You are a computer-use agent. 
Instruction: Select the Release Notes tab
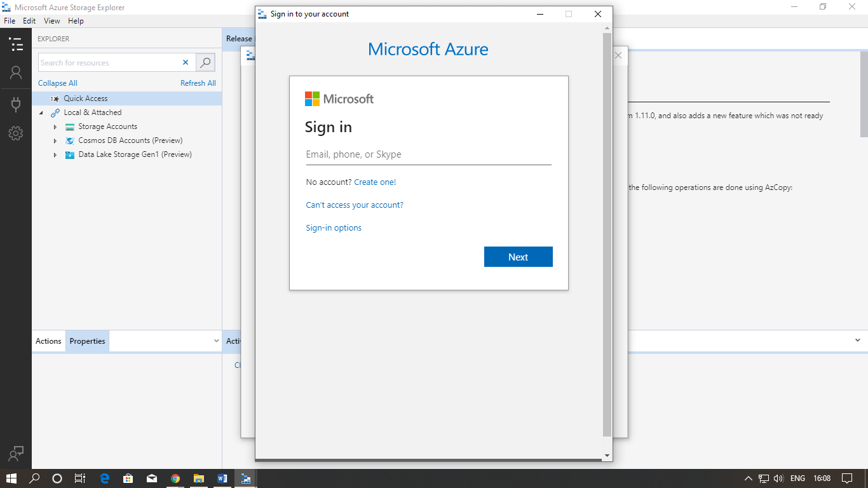pyautogui.click(x=239, y=39)
